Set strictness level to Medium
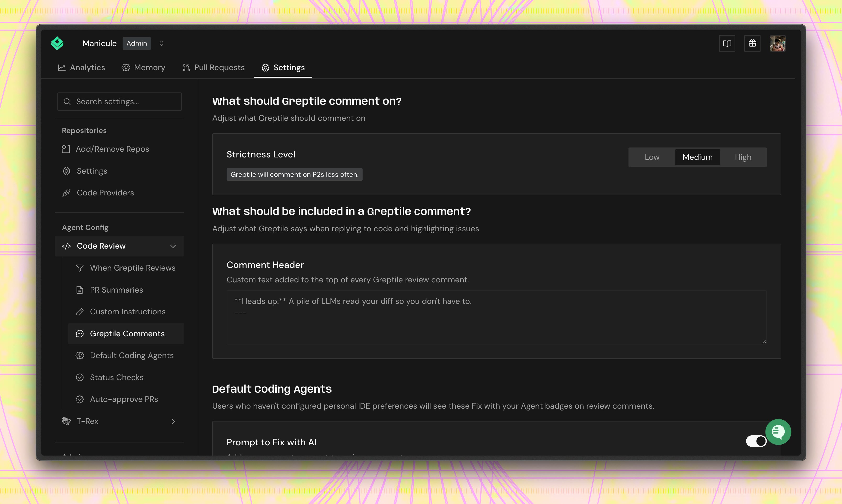The width and height of the screenshot is (842, 504). (x=698, y=157)
